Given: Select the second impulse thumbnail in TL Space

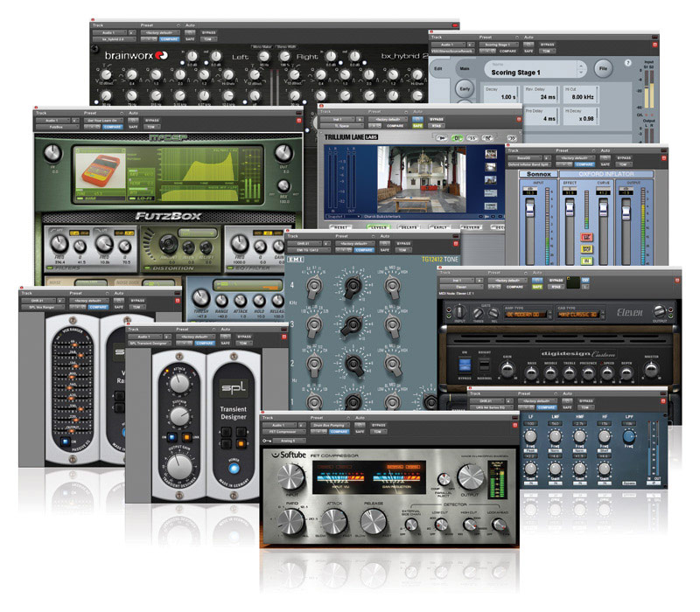Looking at the screenshot, I should [x=491, y=167].
